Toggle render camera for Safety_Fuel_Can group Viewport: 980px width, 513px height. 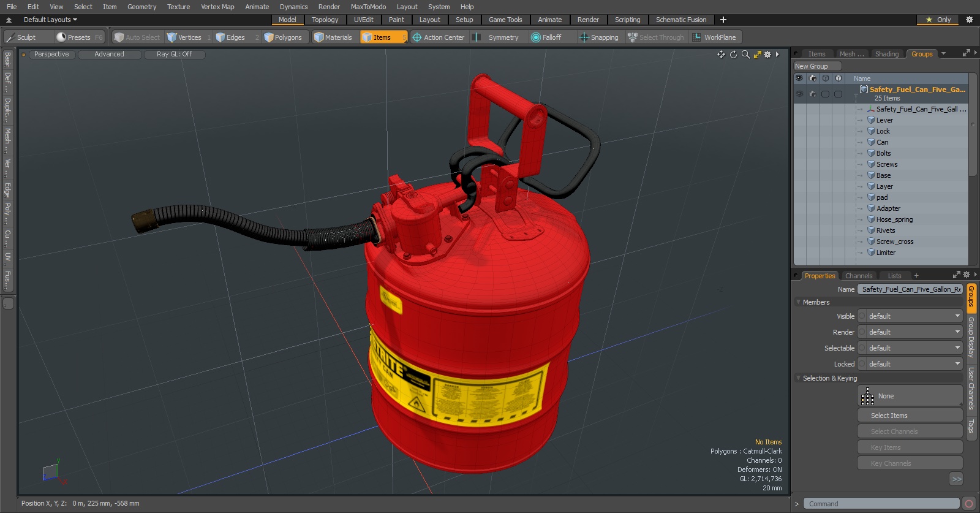pyautogui.click(x=813, y=94)
